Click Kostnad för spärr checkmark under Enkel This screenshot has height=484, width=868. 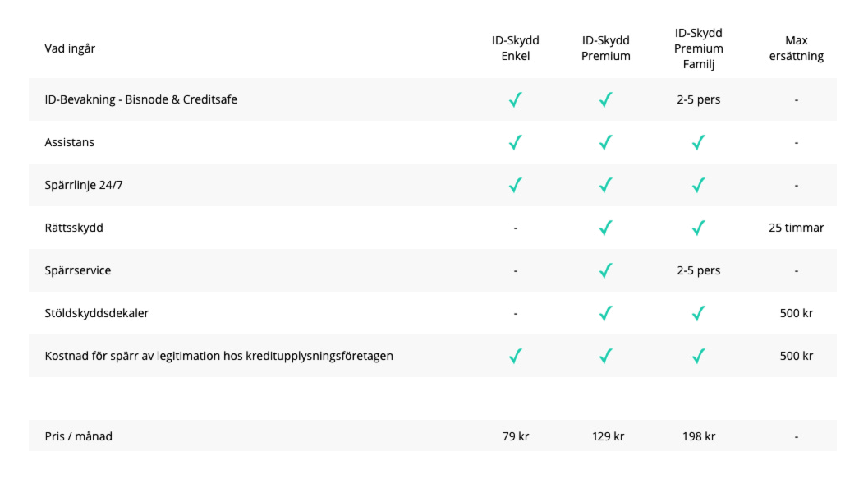[x=516, y=357]
